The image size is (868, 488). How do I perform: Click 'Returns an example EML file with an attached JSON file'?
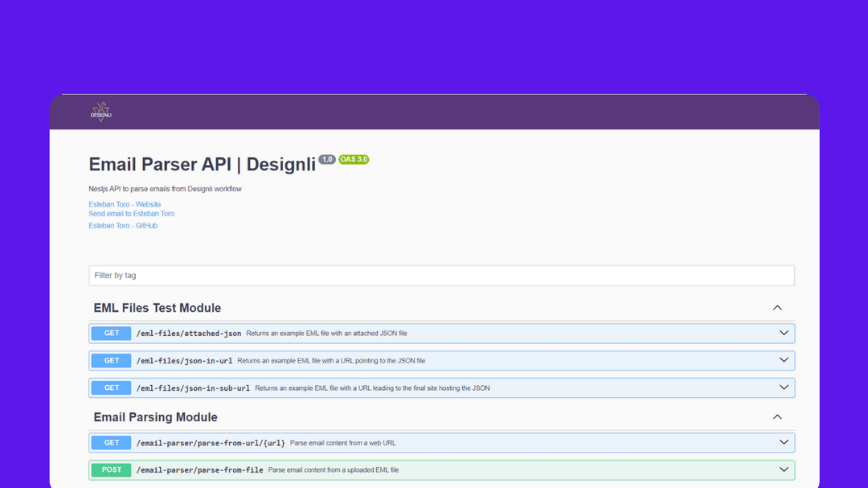(x=326, y=334)
